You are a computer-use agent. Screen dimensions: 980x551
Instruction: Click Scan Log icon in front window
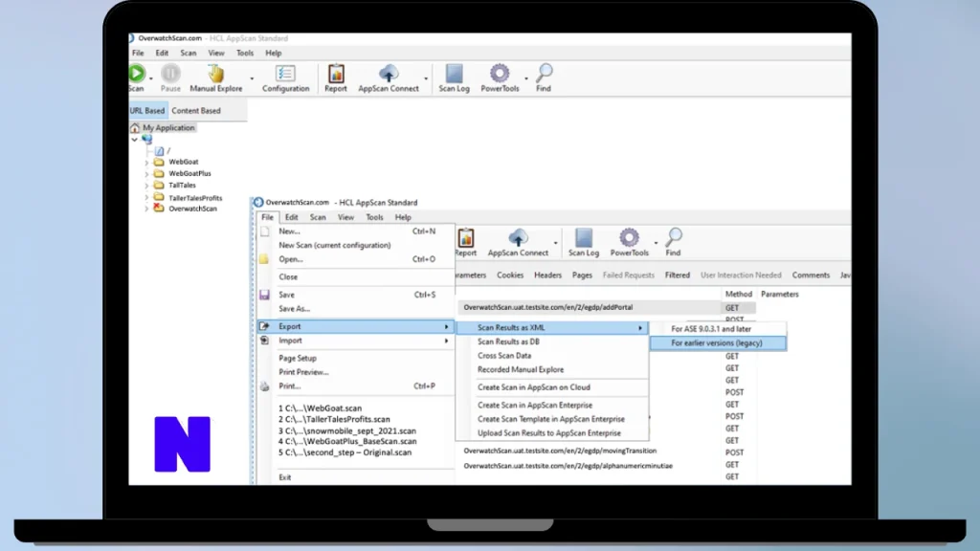click(584, 238)
